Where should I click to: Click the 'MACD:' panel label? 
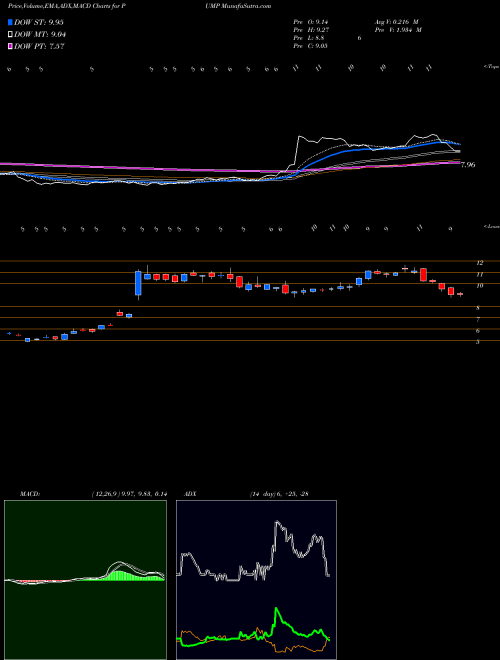tap(29, 494)
